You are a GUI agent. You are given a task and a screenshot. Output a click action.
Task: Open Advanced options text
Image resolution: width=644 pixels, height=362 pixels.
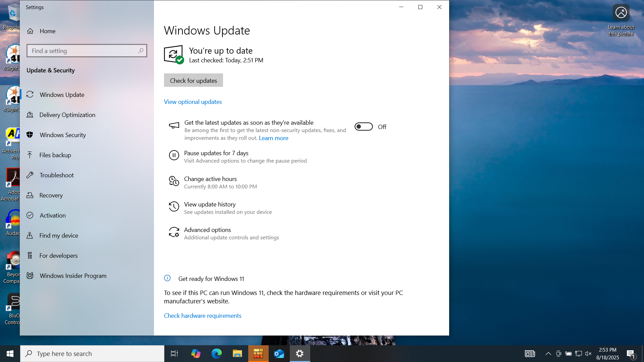click(x=207, y=230)
